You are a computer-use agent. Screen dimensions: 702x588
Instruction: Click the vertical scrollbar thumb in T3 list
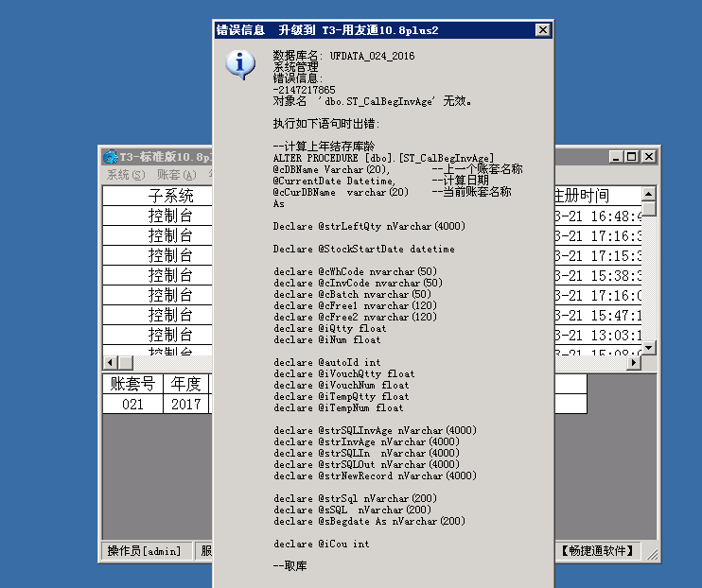(x=649, y=209)
